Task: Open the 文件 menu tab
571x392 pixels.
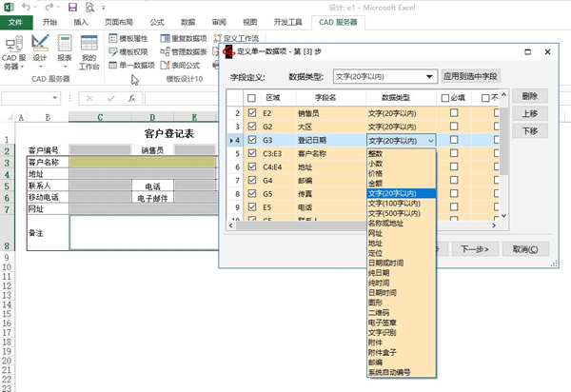Action: pos(16,21)
